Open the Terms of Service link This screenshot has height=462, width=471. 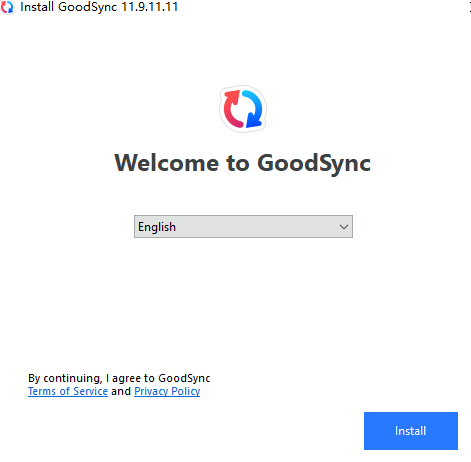point(68,391)
